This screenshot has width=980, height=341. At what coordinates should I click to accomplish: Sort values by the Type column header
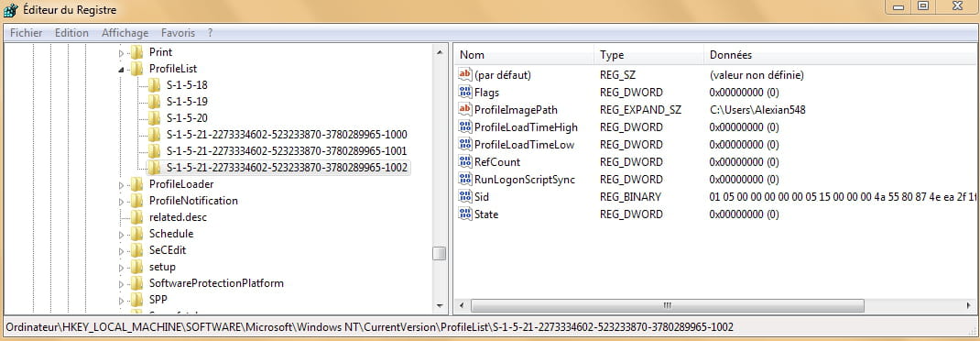tap(648, 55)
